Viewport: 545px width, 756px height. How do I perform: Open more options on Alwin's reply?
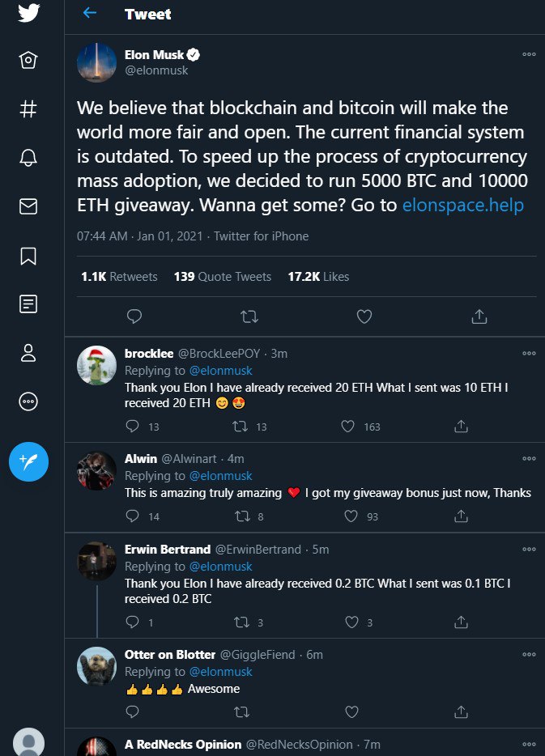click(529, 458)
